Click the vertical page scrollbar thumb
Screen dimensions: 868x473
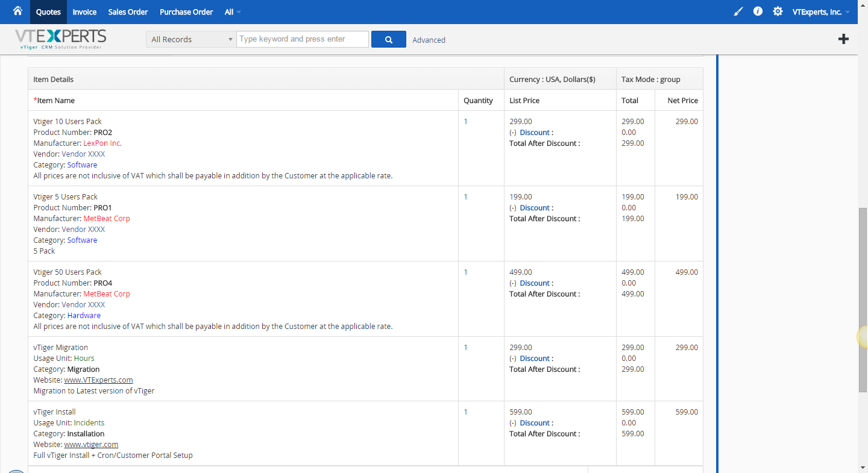click(863, 300)
